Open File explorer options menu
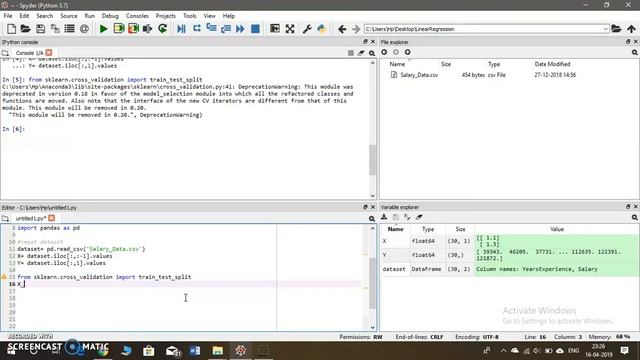The image size is (640, 360). (635, 52)
